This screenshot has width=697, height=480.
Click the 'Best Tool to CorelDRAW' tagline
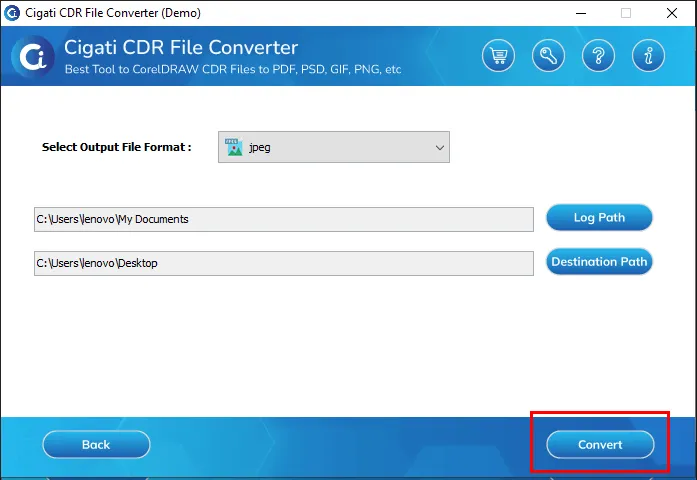[x=233, y=69]
